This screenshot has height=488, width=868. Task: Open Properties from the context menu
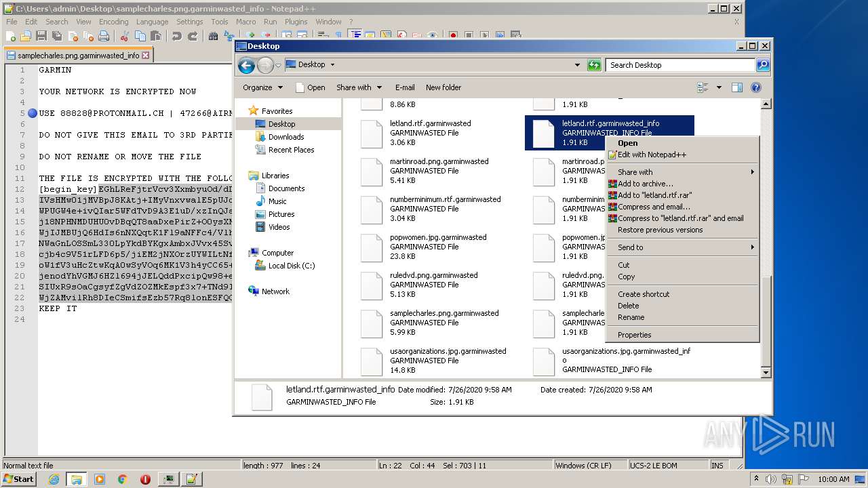[682, 335]
